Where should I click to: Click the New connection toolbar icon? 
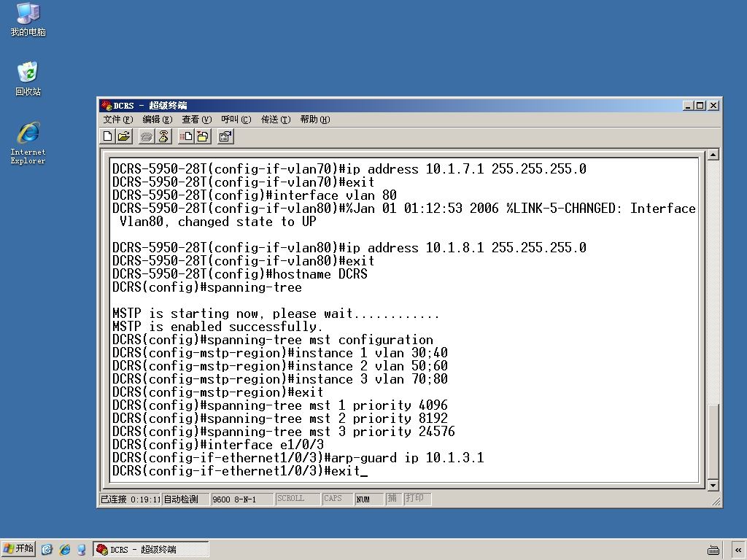click(x=108, y=137)
